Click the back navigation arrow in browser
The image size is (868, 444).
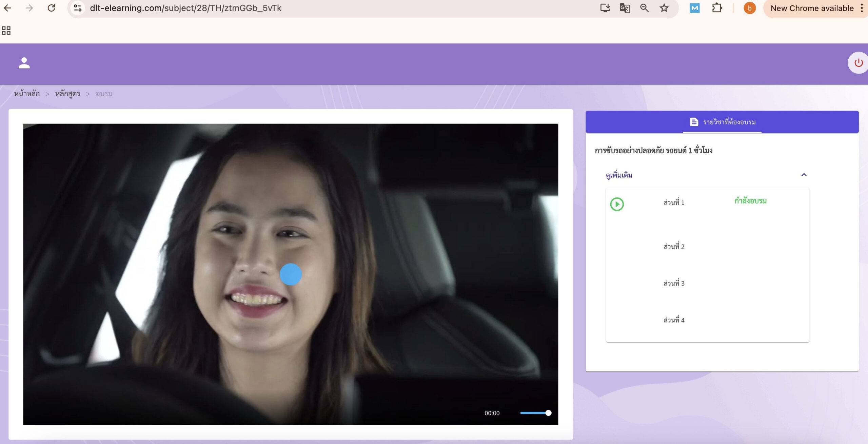pos(11,8)
